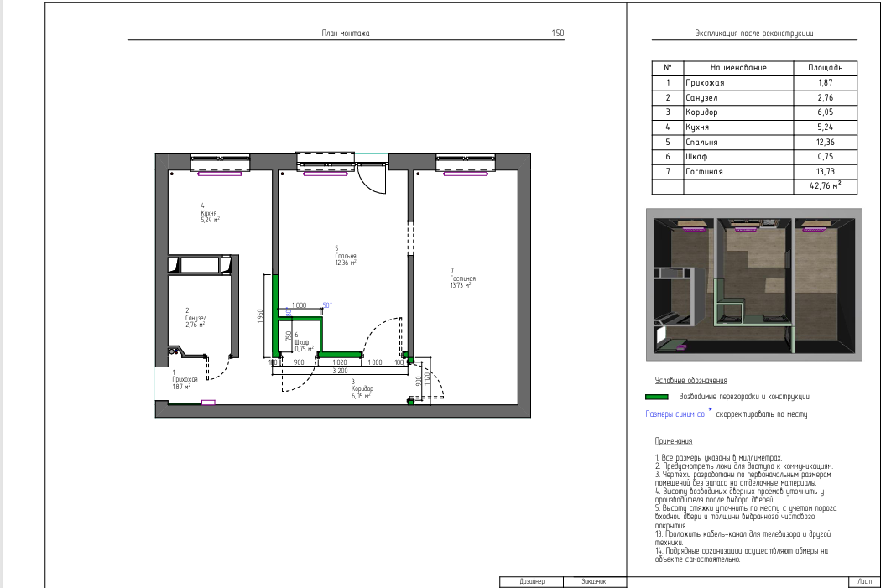Click the vertical 1 960 dimension
Image resolution: width=891 pixels, height=588 pixels.
point(260,316)
